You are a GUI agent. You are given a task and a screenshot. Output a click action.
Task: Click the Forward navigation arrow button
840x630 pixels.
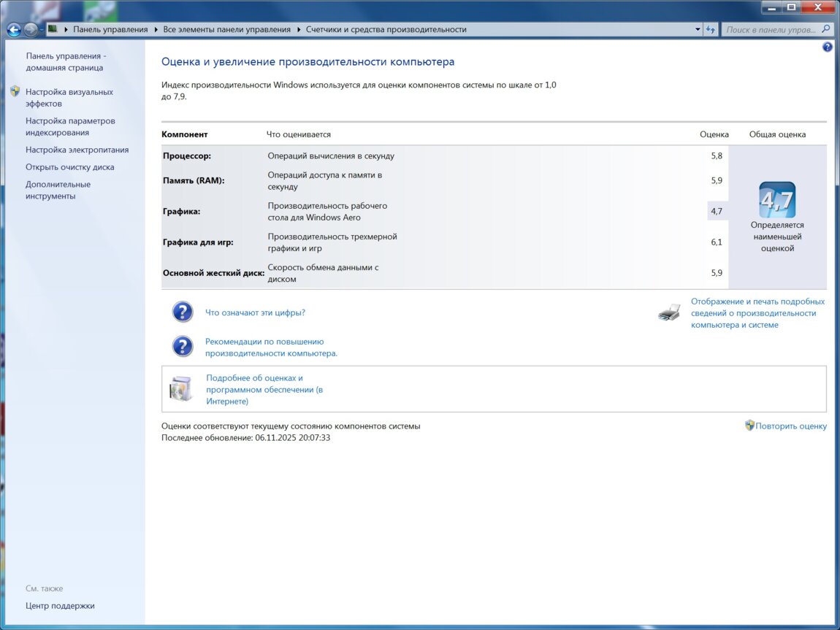pos(31,30)
